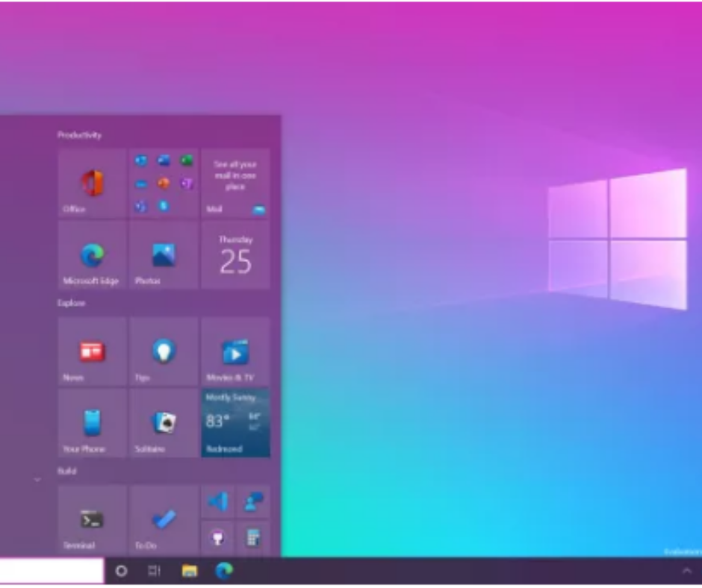The width and height of the screenshot is (702, 588).
Task: Open Teams in the Office apps folder tile
Action: (141, 206)
